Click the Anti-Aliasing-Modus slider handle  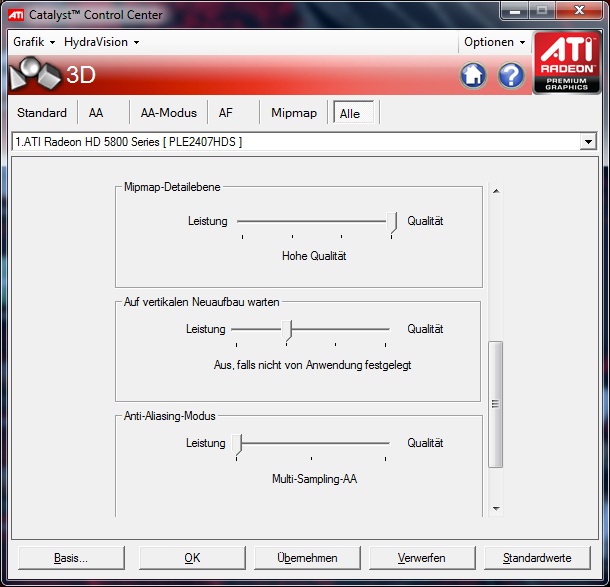coord(237,445)
